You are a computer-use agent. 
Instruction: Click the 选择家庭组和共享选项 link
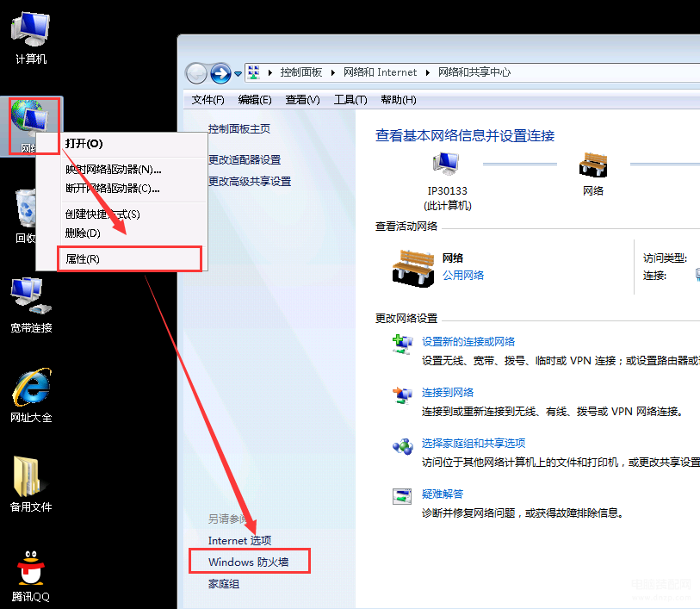click(474, 444)
